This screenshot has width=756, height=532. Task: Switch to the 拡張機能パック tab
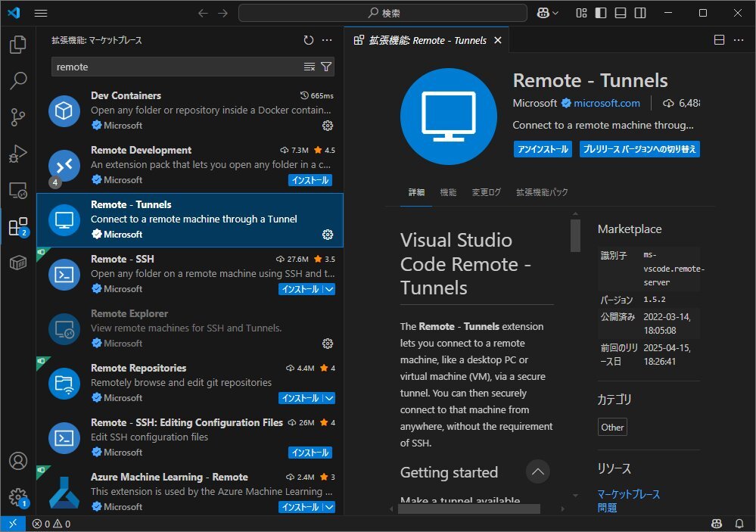542,192
